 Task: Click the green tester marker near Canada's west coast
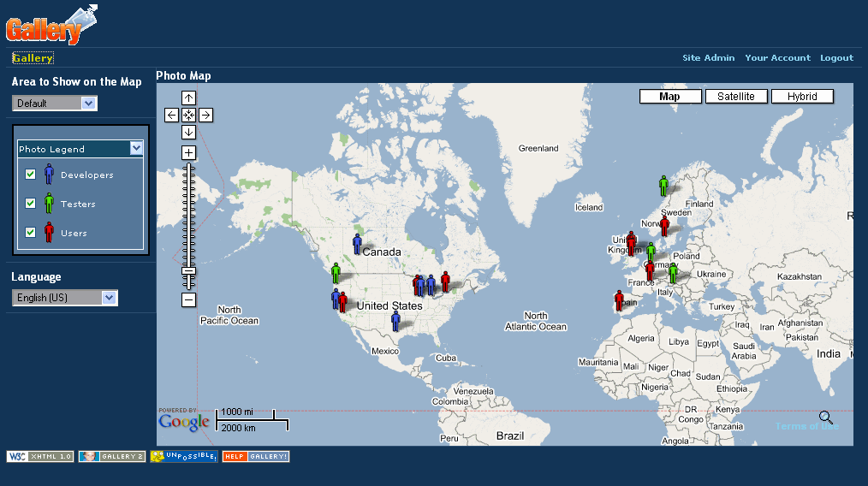point(336,273)
